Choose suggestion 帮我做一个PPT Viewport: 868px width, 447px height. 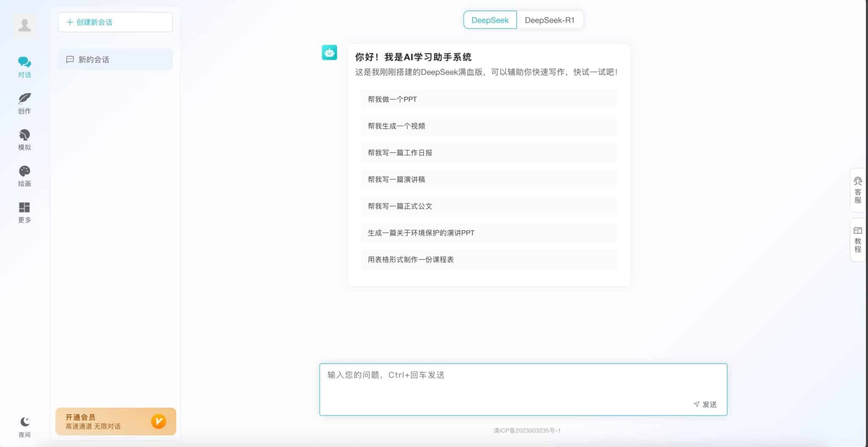tap(489, 99)
